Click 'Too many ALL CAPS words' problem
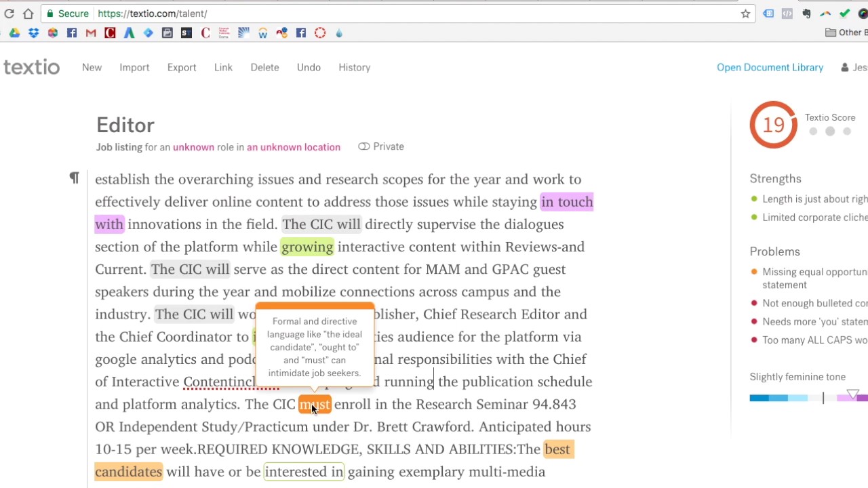 pyautogui.click(x=814, y=340)
